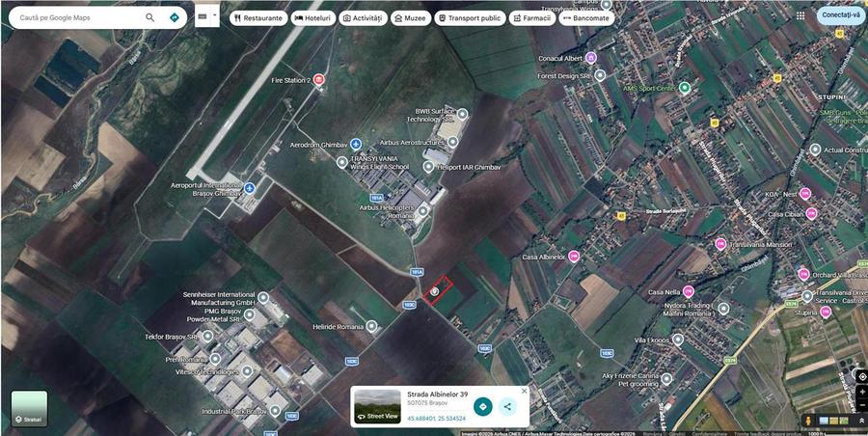The image size is (868, 436).
Task: Click the Preh Romania pin
Action: tap(215, 359)
